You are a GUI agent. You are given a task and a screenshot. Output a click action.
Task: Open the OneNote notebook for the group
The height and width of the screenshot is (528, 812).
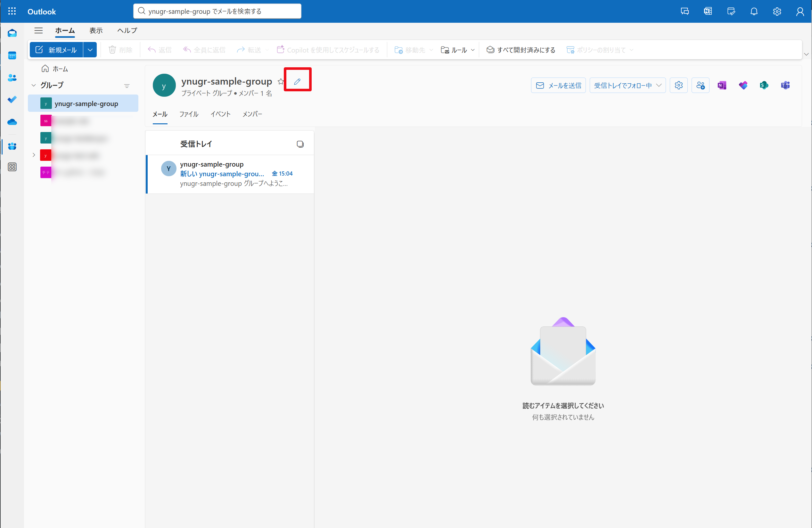coord(722,85)
